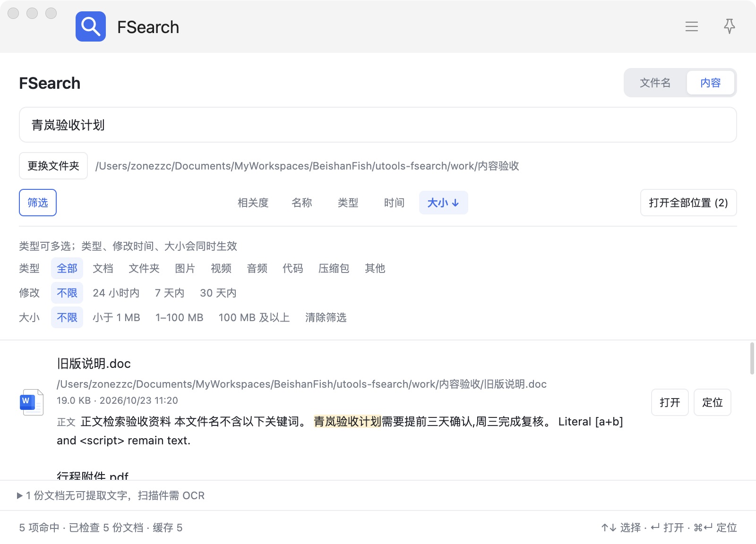Filter type by 压缩包

tap(334, 268)
